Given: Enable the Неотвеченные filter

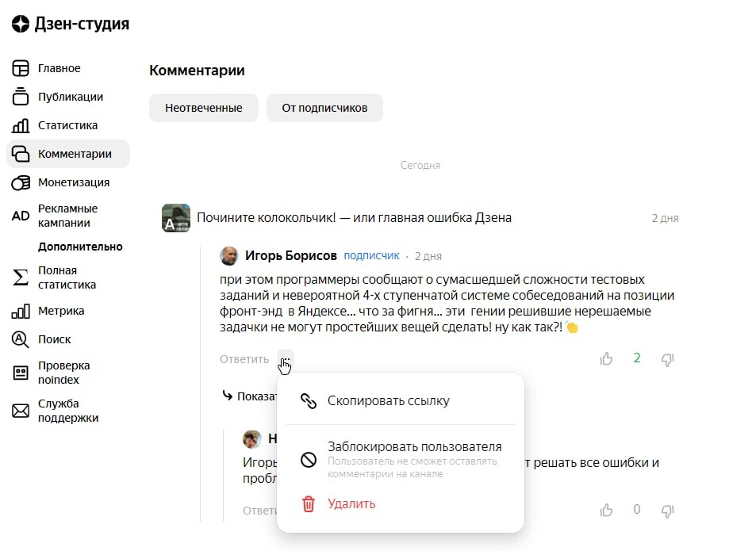Looking at the screenshot, I should click(203, 107).
